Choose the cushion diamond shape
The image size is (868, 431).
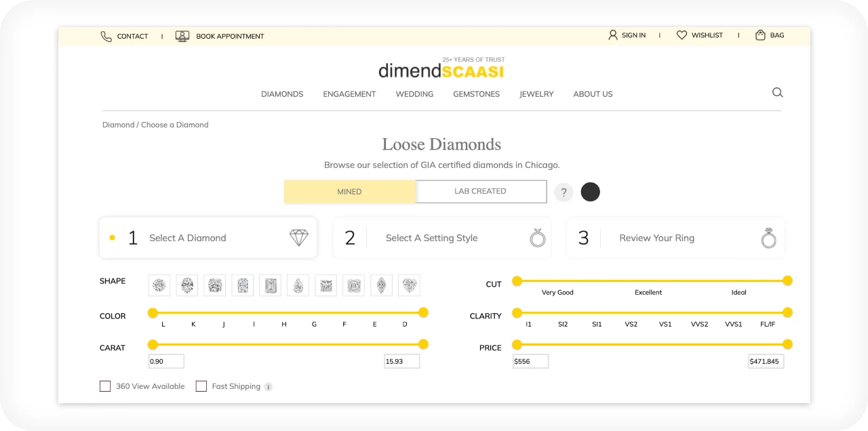(x=215, y=285)
